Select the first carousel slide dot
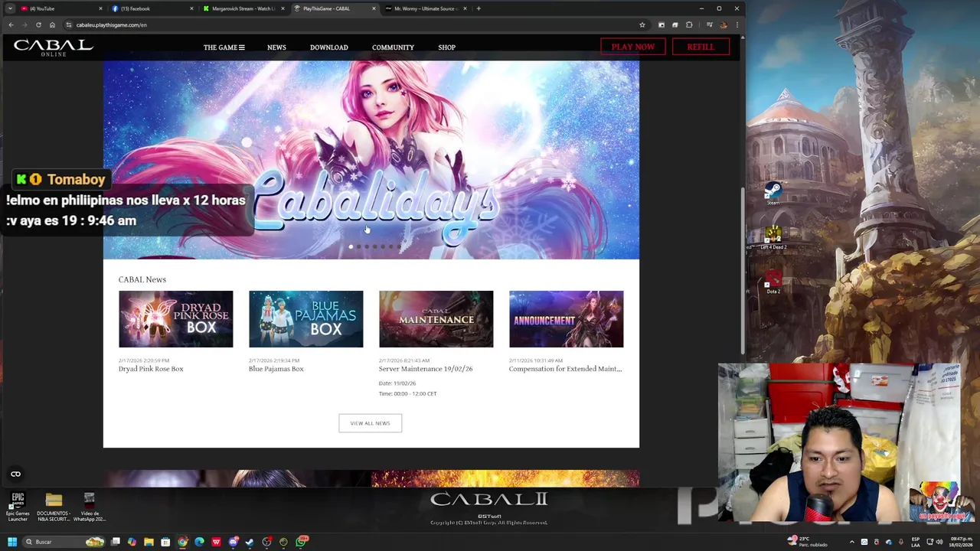 tap(351, 246)
